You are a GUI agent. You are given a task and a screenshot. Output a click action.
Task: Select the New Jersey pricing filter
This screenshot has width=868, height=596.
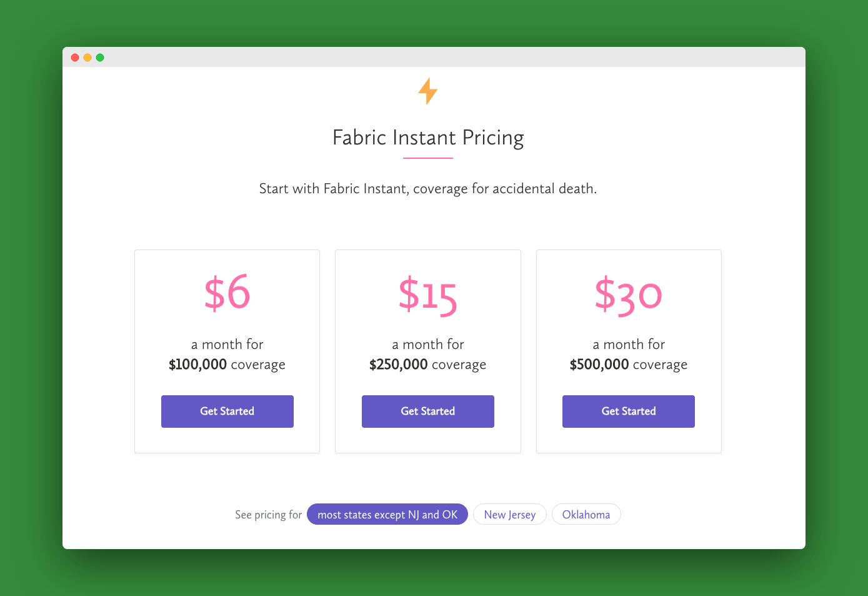(509, 514)
